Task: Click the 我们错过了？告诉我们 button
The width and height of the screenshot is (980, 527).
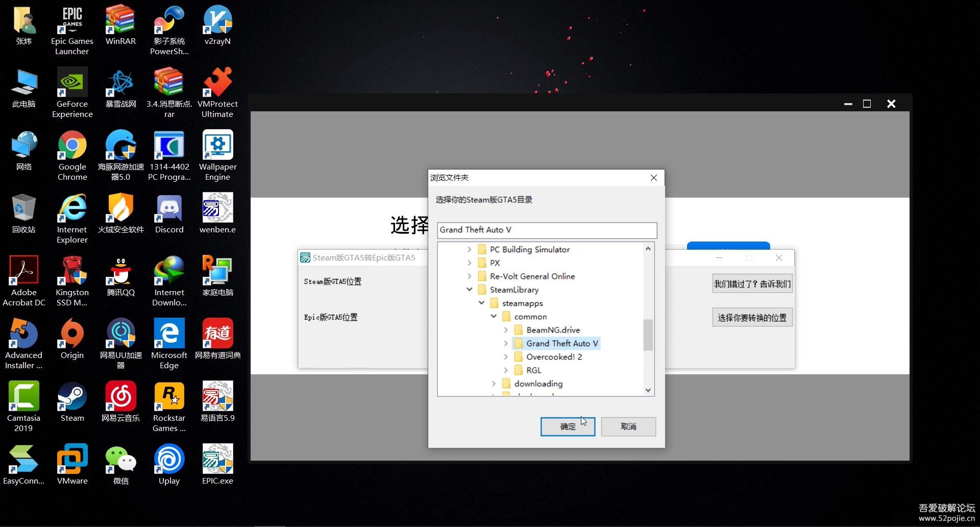Action: (752, 284)
